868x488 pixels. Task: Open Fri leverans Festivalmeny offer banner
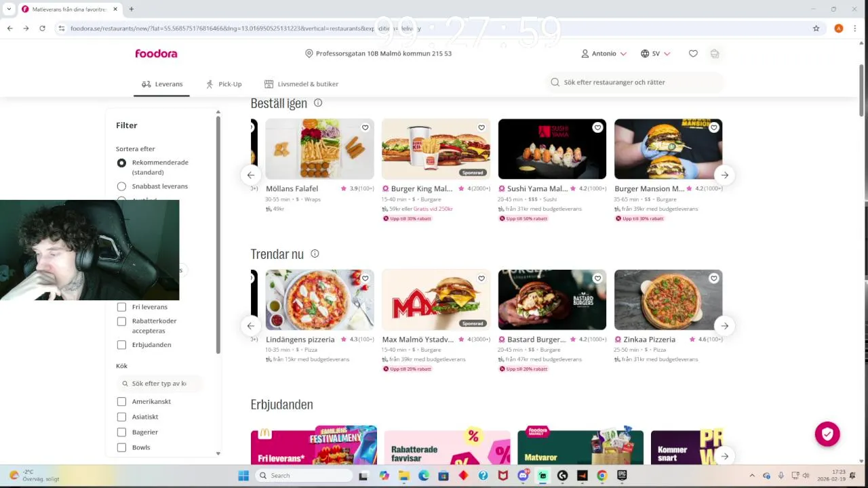tap(314, 445)
